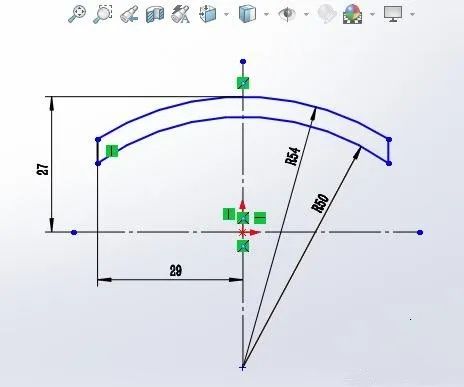Select the vertical relation icon on left edge

(x=112, y=151)
